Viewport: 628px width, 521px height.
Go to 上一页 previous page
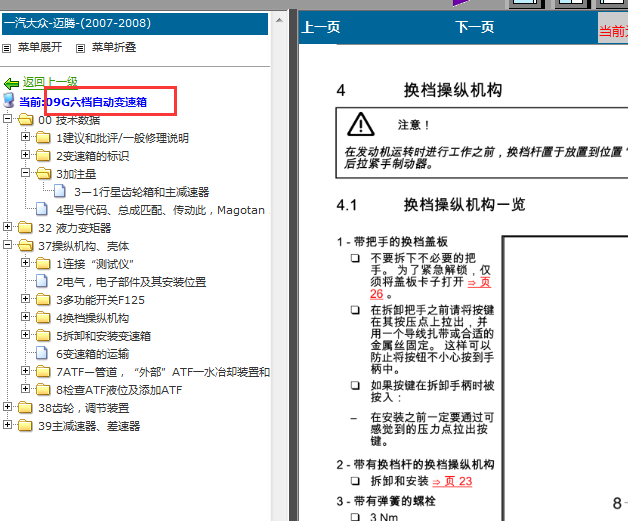[x=320, y=27]
